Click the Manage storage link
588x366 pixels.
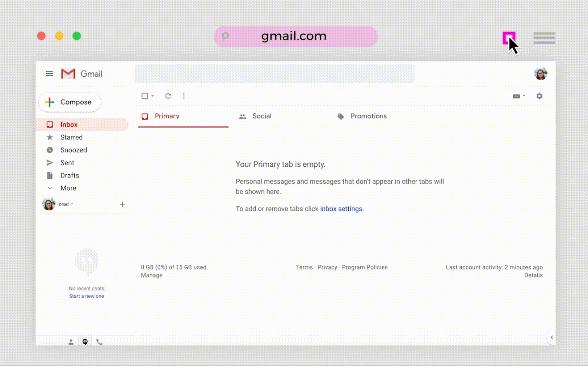(x=152, y=275)
